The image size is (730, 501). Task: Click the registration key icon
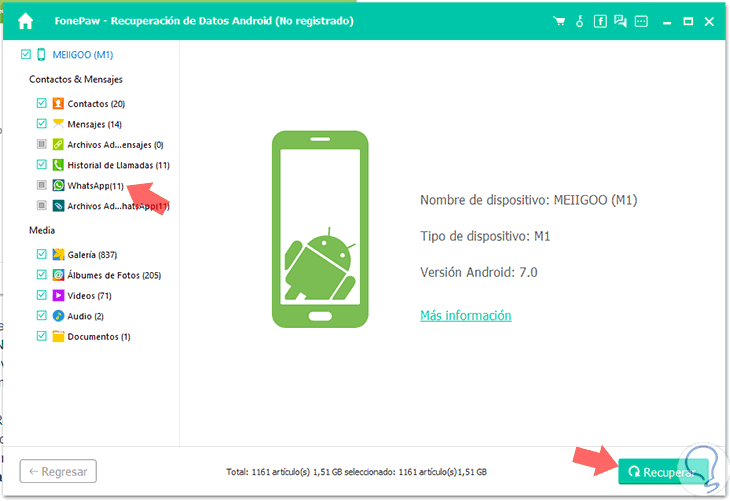(x=580, y=21)
